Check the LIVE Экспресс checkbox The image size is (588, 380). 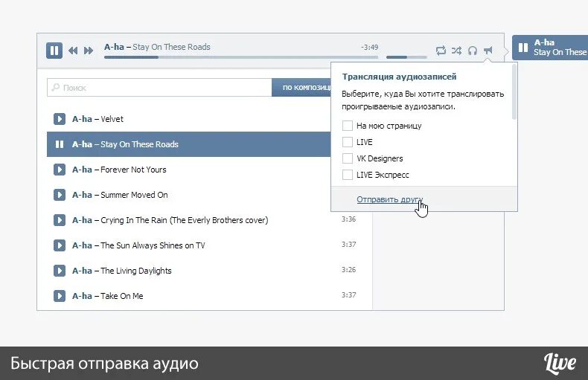tap(348, 175)
